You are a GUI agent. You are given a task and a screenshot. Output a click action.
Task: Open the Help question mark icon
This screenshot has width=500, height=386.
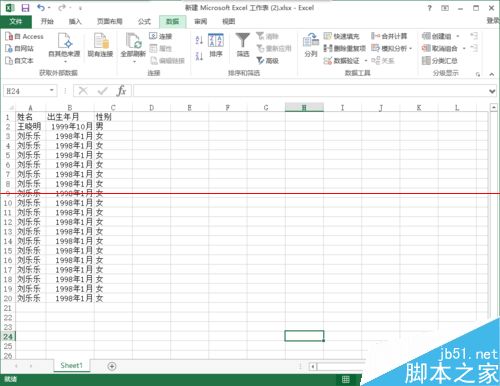(x=430, y=8)
